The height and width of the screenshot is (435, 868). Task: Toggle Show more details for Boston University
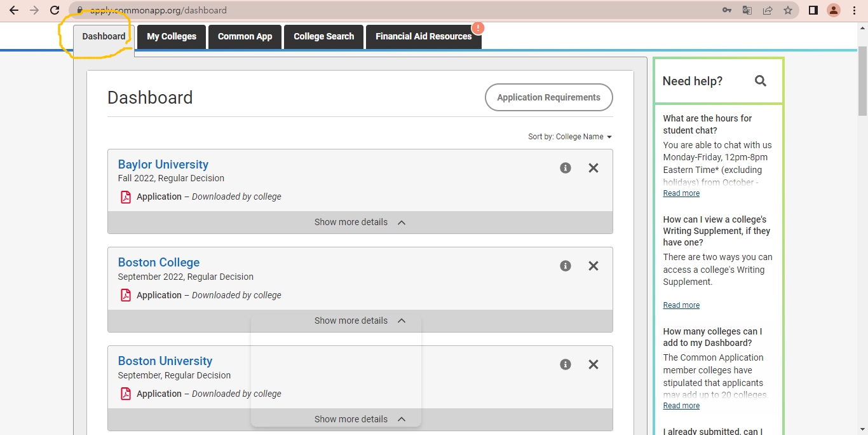point(360,419)
